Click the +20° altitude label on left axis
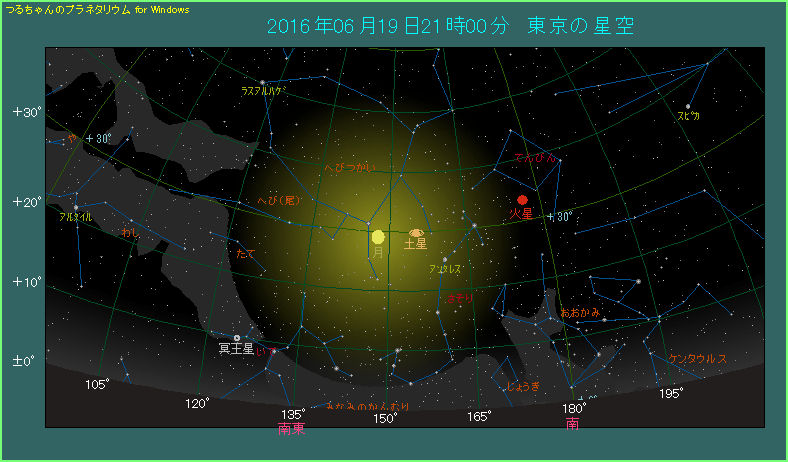This screenshot has height=462, width=788. [26, 201]
